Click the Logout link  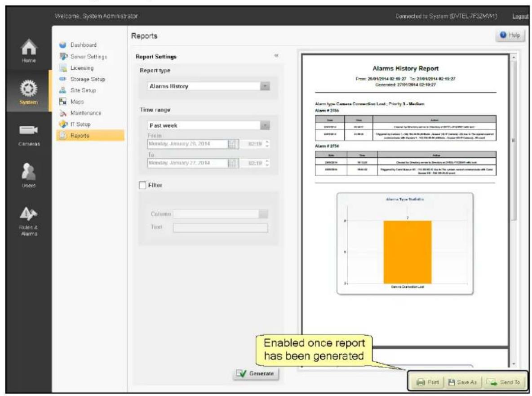coord(520,16)
